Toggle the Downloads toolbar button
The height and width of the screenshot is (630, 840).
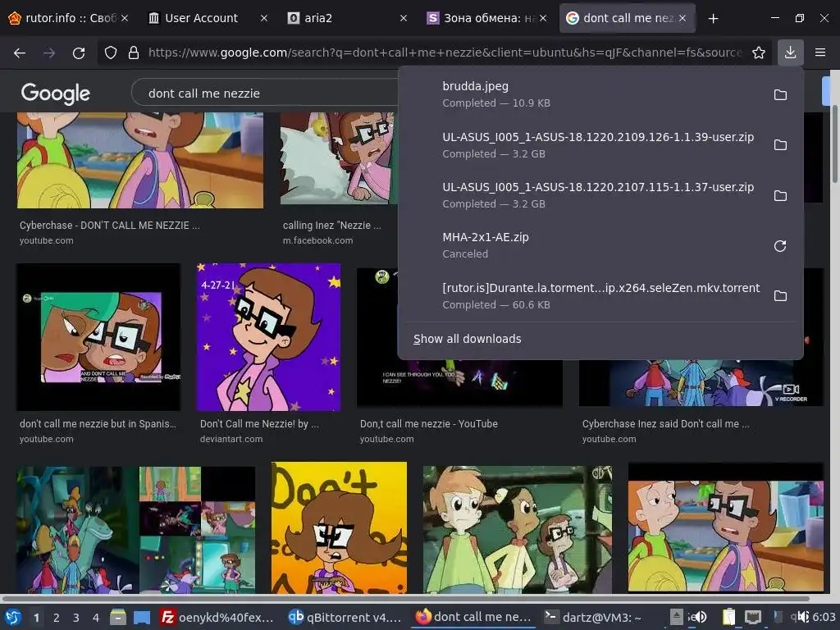(x=790, y=52)
